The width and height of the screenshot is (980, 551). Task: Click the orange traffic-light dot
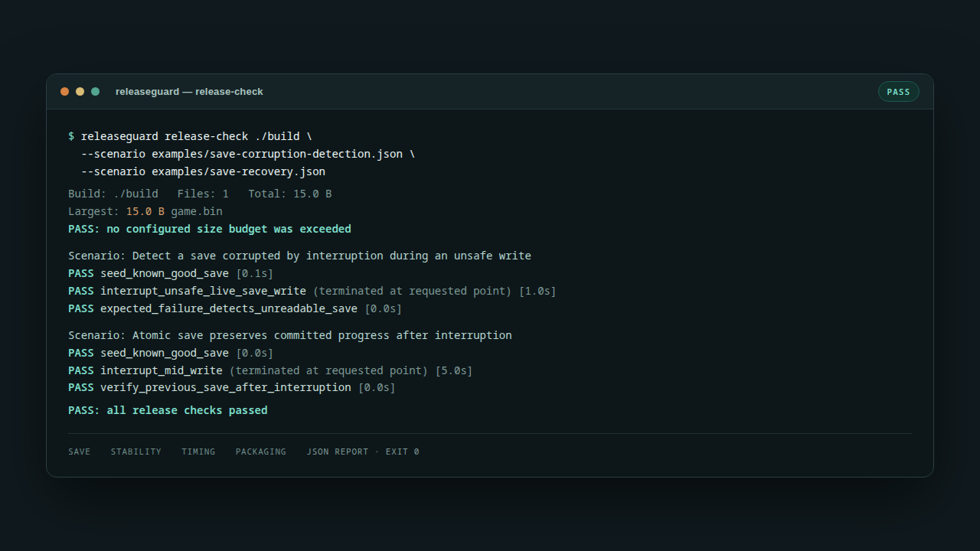[x=64, y=92]
